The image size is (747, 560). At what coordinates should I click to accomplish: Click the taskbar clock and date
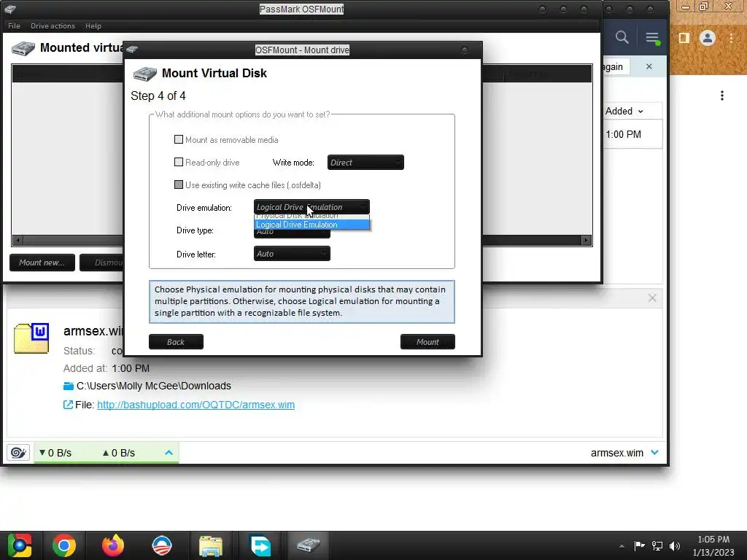(x=713, y=545)
